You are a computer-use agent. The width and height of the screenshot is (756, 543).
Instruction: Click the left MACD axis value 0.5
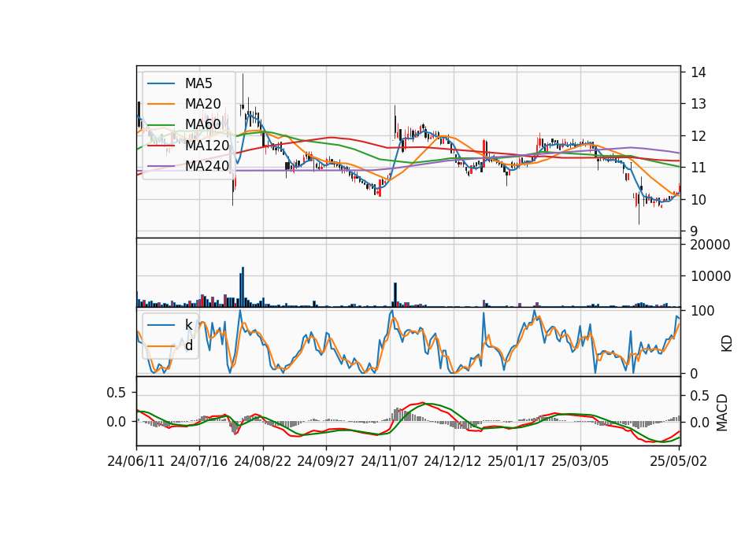[117, 393]
